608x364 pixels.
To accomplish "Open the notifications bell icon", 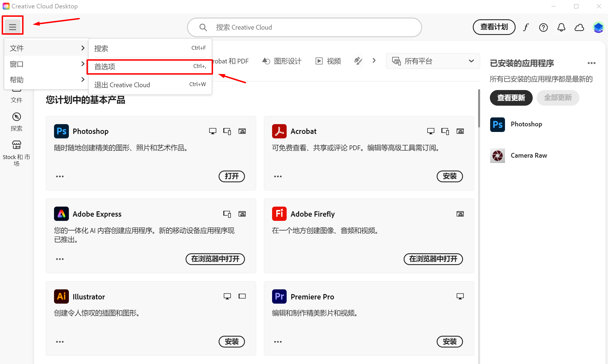I will click(x=561, y=27).
